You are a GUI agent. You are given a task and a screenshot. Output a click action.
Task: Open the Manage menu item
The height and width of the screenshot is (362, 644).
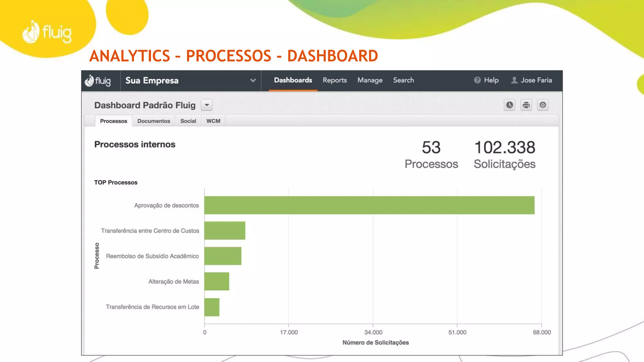click(370, 80)
